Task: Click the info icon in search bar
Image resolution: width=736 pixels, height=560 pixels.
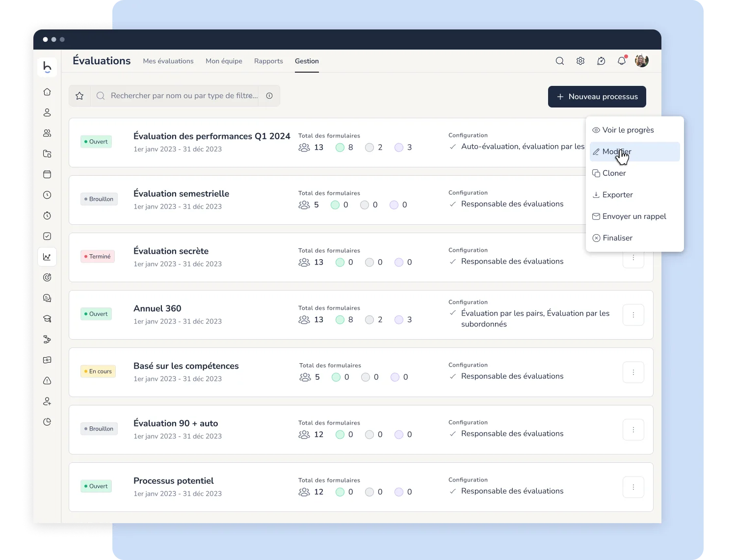Action: click(x=269, y=96)
